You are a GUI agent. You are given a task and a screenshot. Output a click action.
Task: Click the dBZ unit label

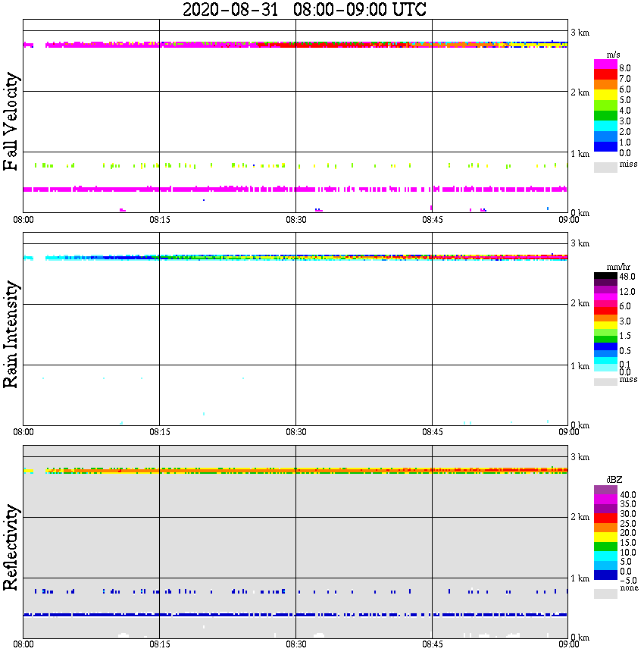point(614,480)
